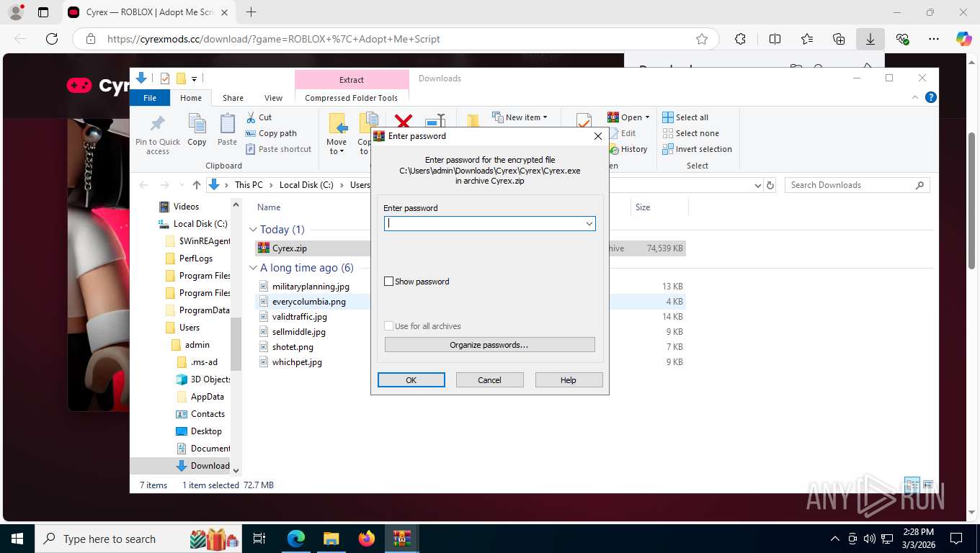Click the Move to folder icon
Viewport: 980px width, 553px height.
(x=337, y=124)
